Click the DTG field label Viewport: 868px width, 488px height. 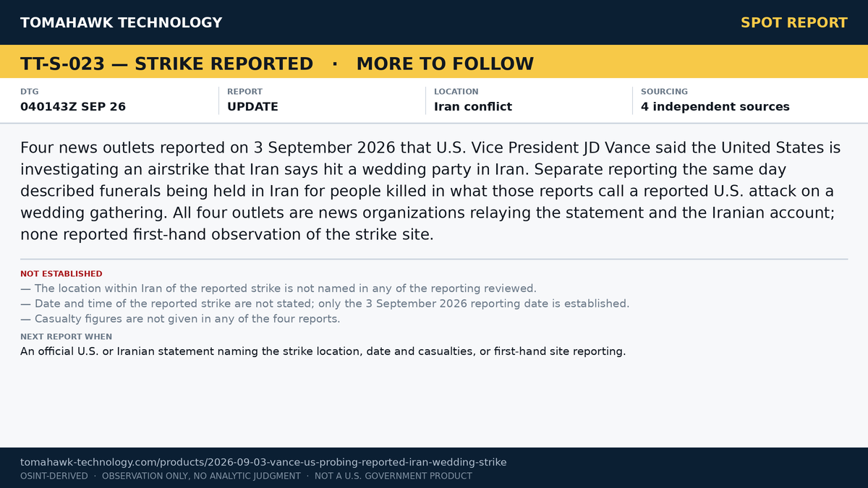(30, 92)
